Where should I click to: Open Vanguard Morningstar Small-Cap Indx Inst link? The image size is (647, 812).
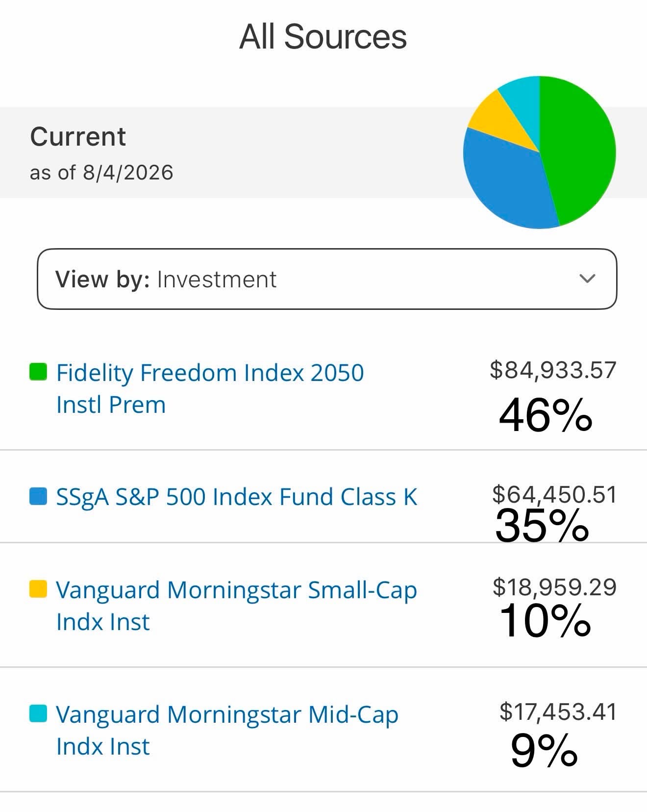(x=236, y=606)
